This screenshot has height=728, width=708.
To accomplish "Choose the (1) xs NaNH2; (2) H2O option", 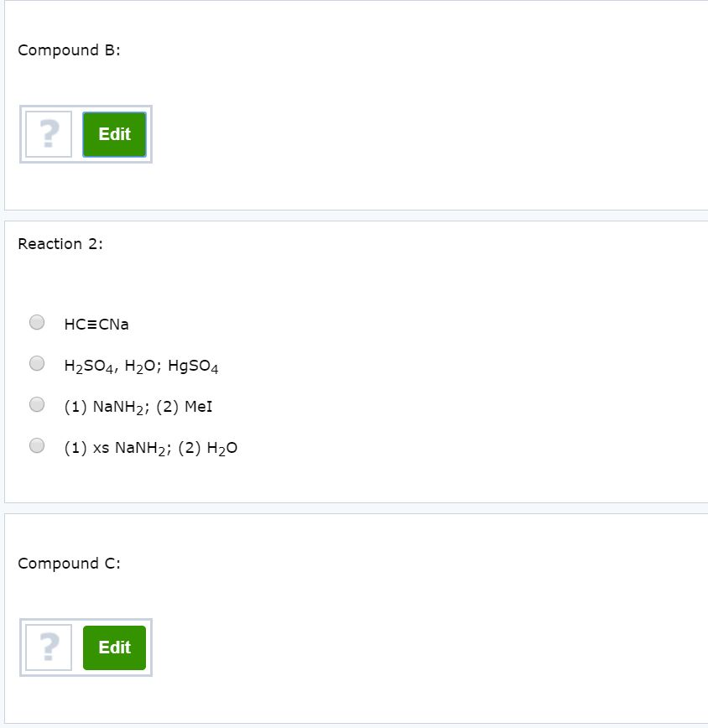I will click(150, 446).
